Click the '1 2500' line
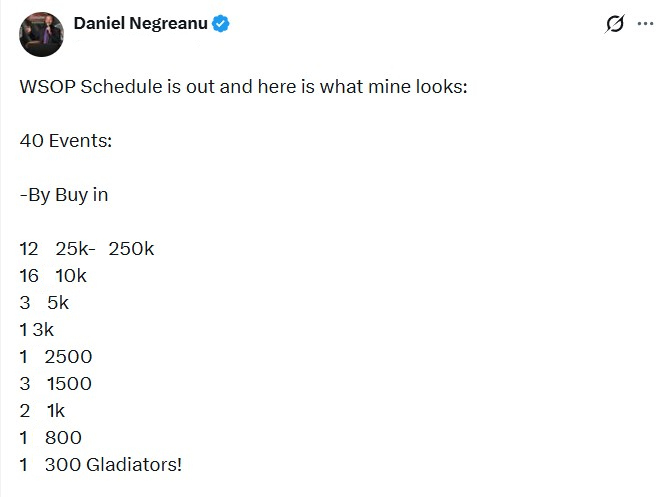 (56, 357)
